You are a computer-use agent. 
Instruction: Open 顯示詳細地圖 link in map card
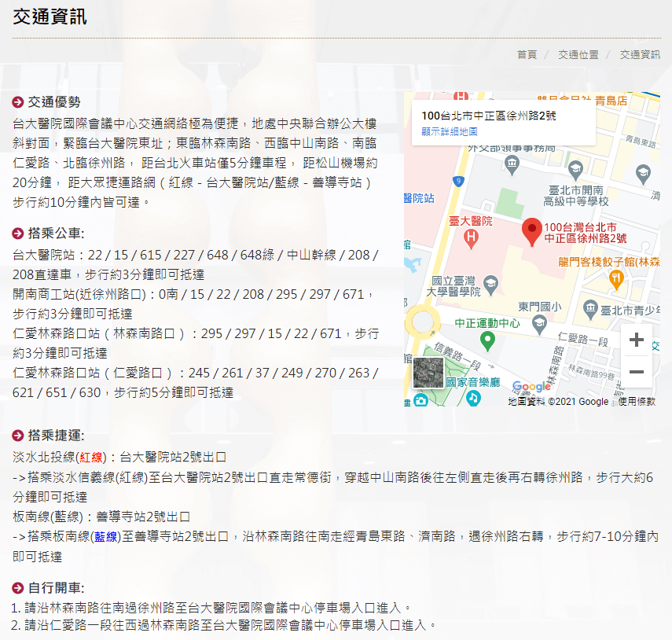(450, 131)
